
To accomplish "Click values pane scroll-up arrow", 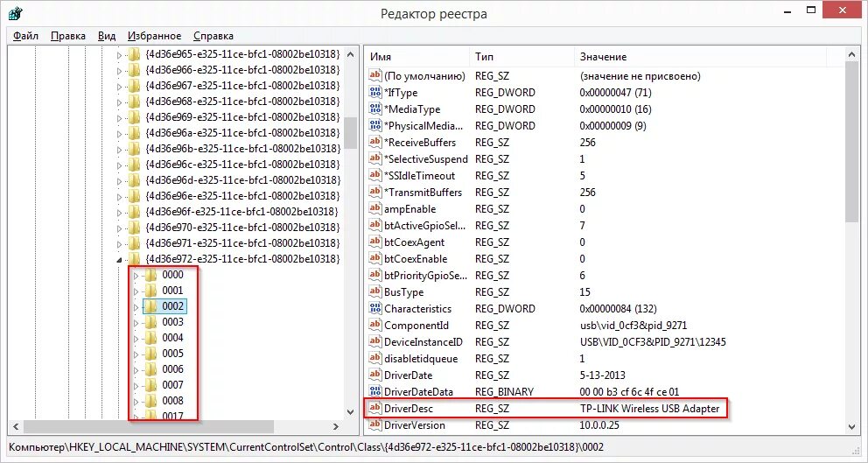I will (852, 54).
